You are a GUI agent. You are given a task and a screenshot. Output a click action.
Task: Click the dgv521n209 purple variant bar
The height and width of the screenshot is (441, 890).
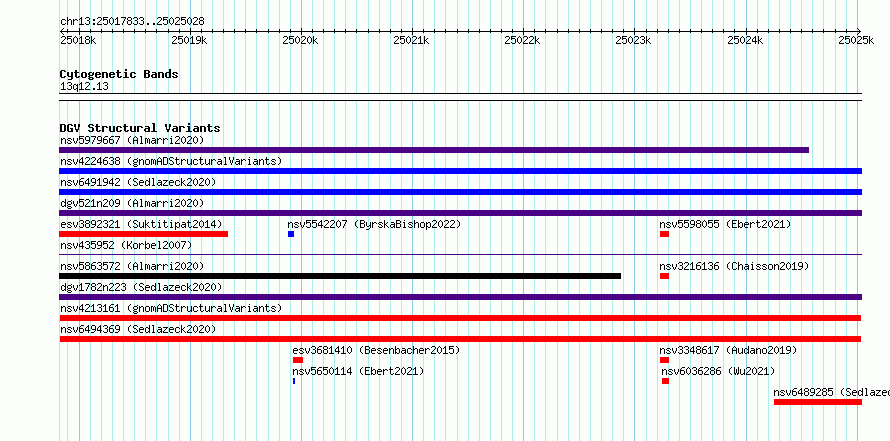tap(460, 213)
